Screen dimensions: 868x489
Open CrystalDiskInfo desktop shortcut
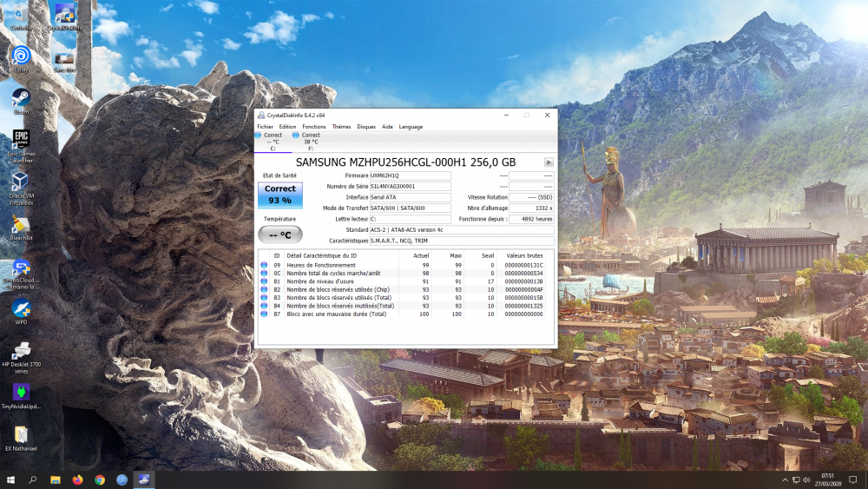[x=65, y=17]
